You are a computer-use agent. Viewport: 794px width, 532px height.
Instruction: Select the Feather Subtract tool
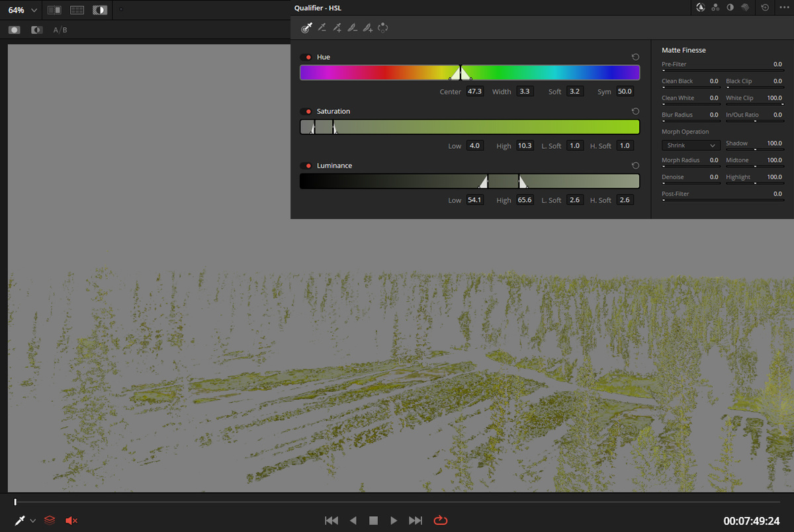[353, 28]
